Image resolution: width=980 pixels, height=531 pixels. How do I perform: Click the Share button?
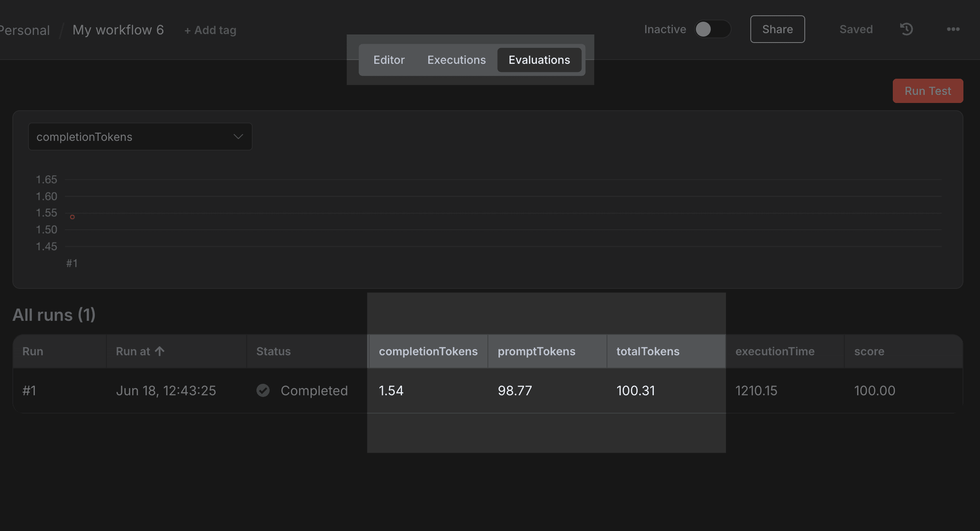777,29
